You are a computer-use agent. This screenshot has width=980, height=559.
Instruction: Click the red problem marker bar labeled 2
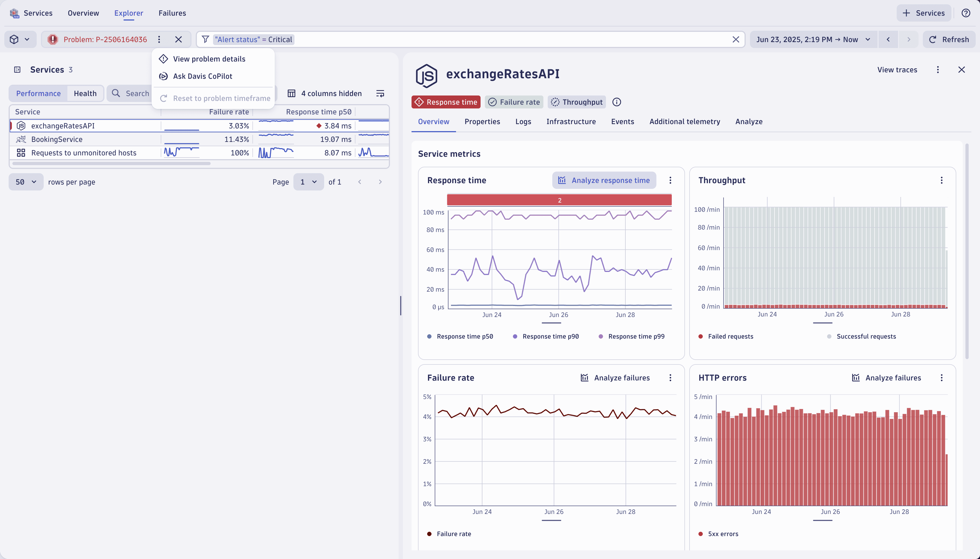pyautogui.click(x=559, y=200)
